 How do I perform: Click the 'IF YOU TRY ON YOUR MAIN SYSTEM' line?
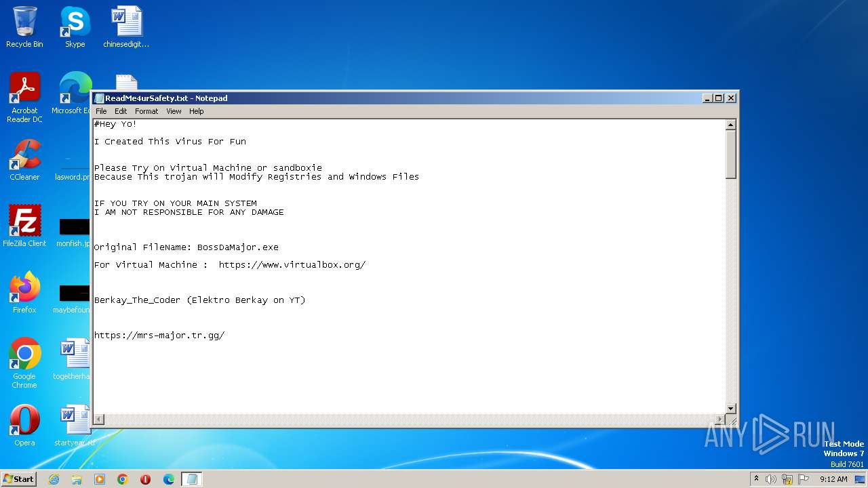[176, 203]
